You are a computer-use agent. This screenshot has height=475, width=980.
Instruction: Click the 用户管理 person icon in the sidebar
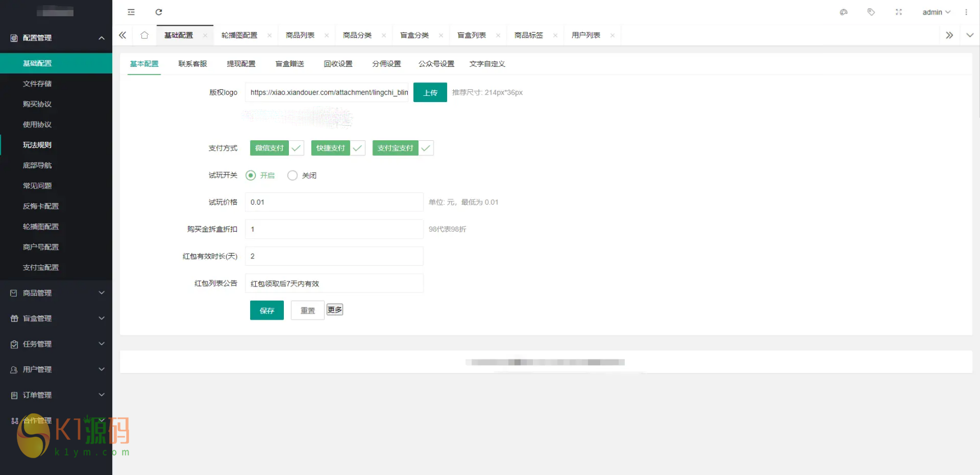(14, 370)
